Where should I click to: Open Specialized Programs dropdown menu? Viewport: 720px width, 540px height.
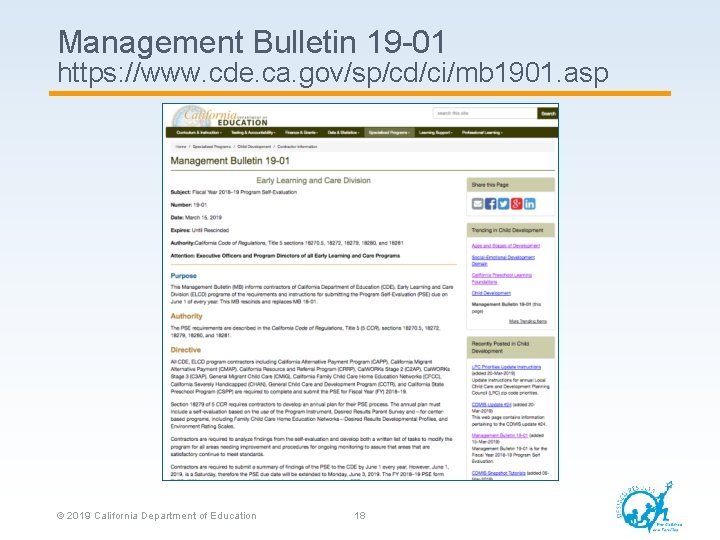[x=389, y=133]
